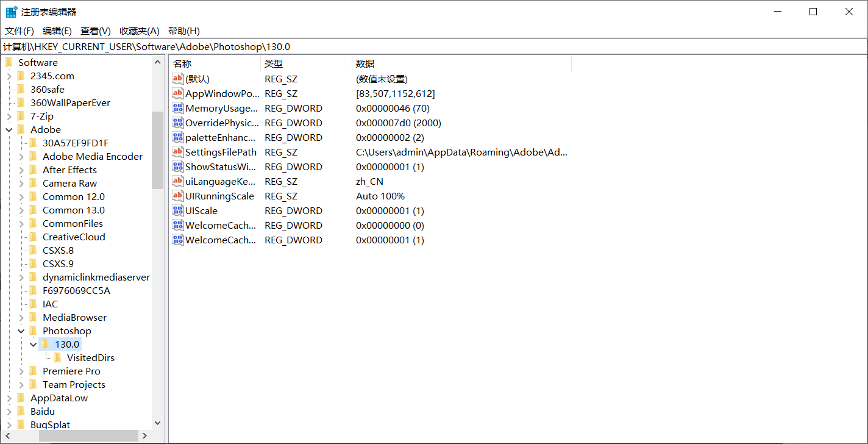Select the Common 13.0 tree item
868x444 pixels.
point(74,210)
